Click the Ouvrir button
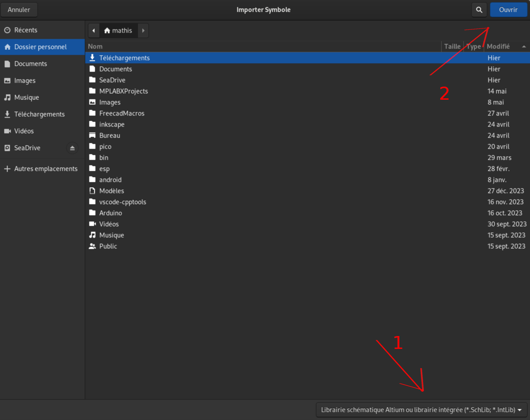This screenshot has height=420, width=530. (508, 10)
